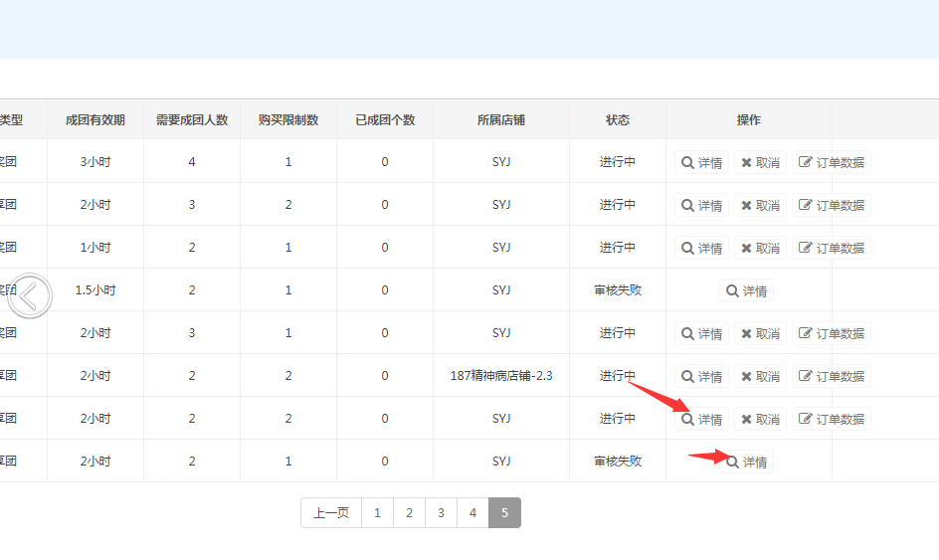Open 订单数据 for the 3小时 row

(x=832, y=162)
